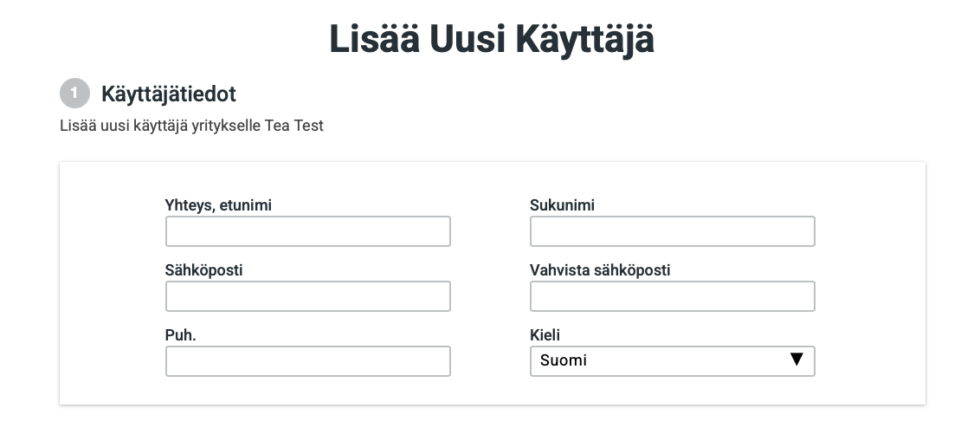The image size is (980, 421).
Task: Focus the Yhteys, etunimi input field
Action: click(x=307, y=231)
